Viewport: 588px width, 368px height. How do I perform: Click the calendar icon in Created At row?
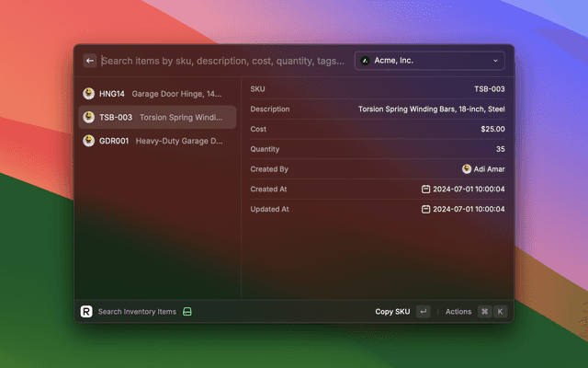click(425, 190)
